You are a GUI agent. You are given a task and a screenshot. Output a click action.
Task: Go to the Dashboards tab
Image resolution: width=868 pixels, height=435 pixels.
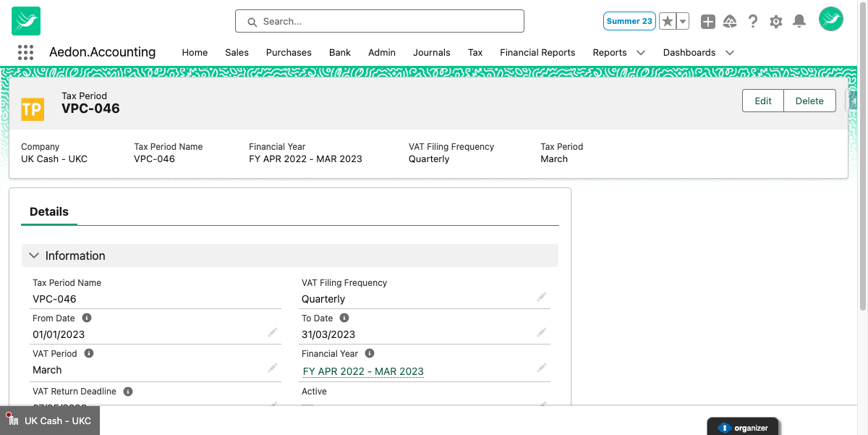pos(689,52)
